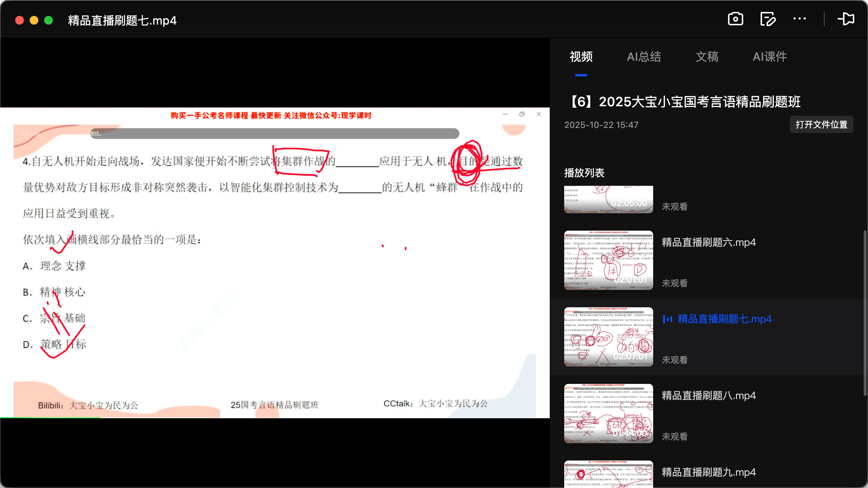Open the AI课件 tab
This screenshot has height=488, width=868.
[x=769, y=57]
